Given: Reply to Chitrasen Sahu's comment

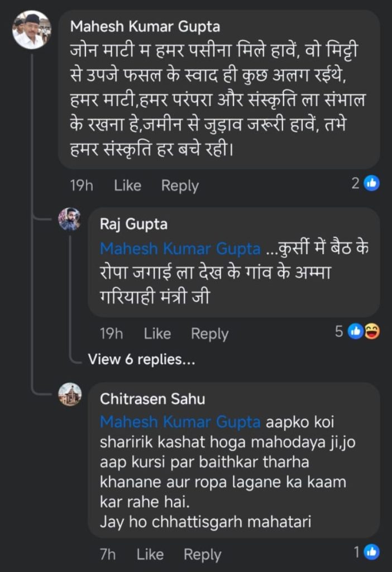Looking at the screenshot, I should 202,554.
